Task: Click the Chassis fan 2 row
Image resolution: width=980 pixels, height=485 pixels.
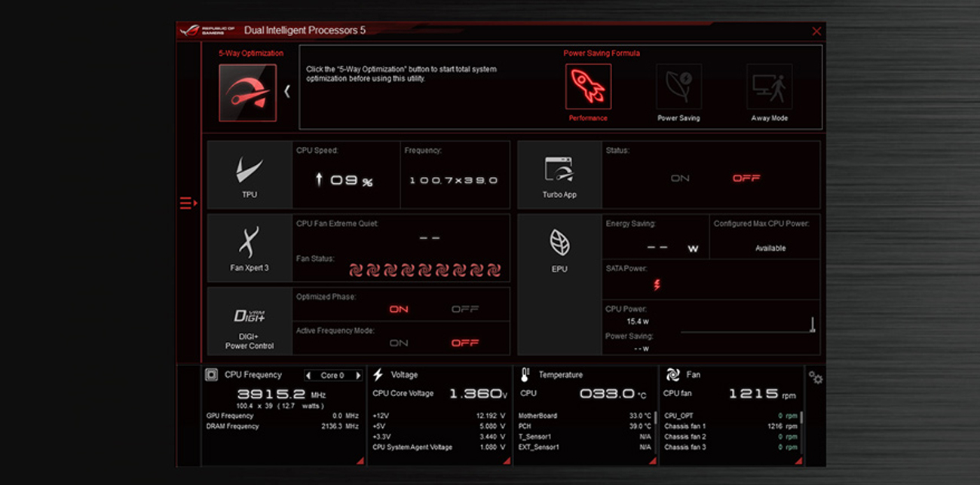Action: tap(730, 437)
